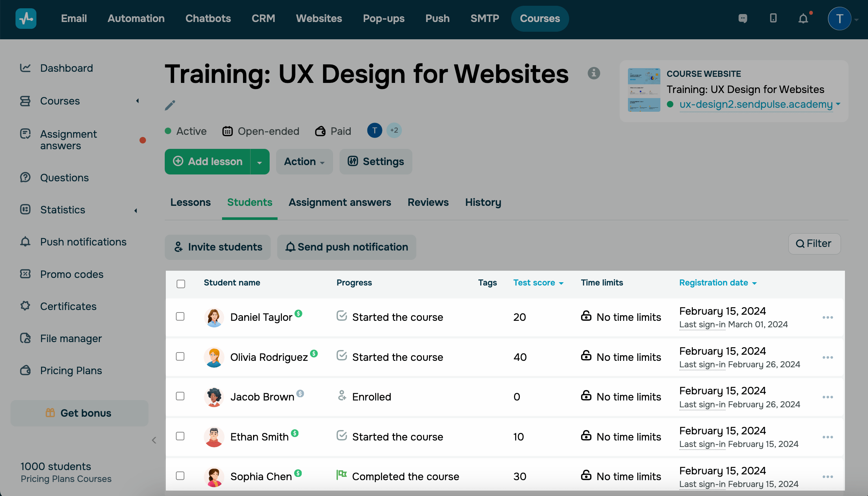Open Pricing Plans in the sidebar
The width and height of the screenshot is (868, 496).
[71, 371]
